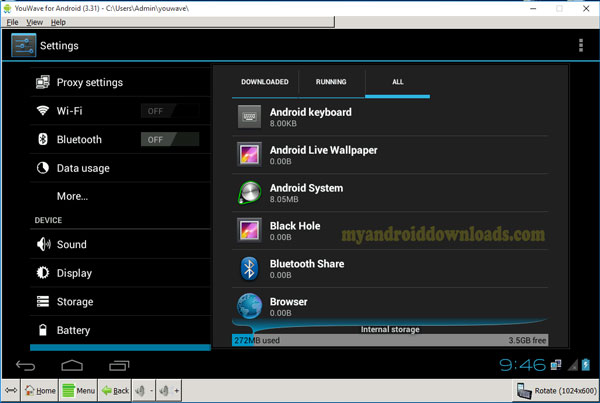Switch to the RUNNING tab
Image resolution: width=600 pixels, height=403 pixels.
(331, 82)
